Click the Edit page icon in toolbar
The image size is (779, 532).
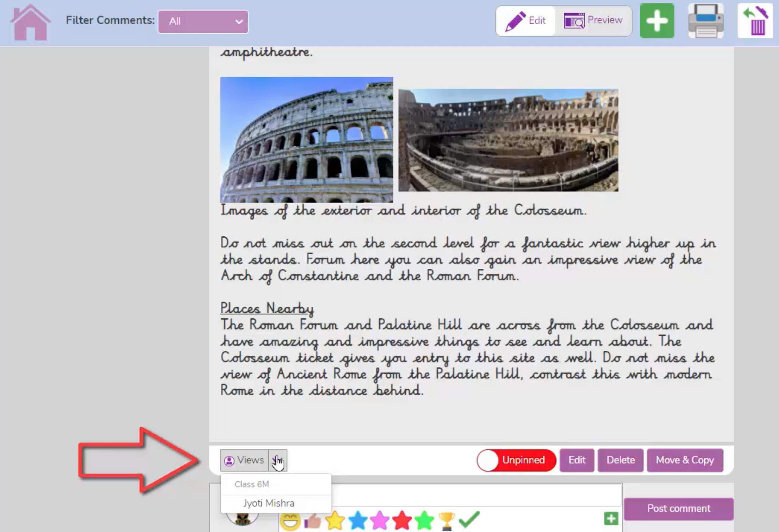point(526,21)
